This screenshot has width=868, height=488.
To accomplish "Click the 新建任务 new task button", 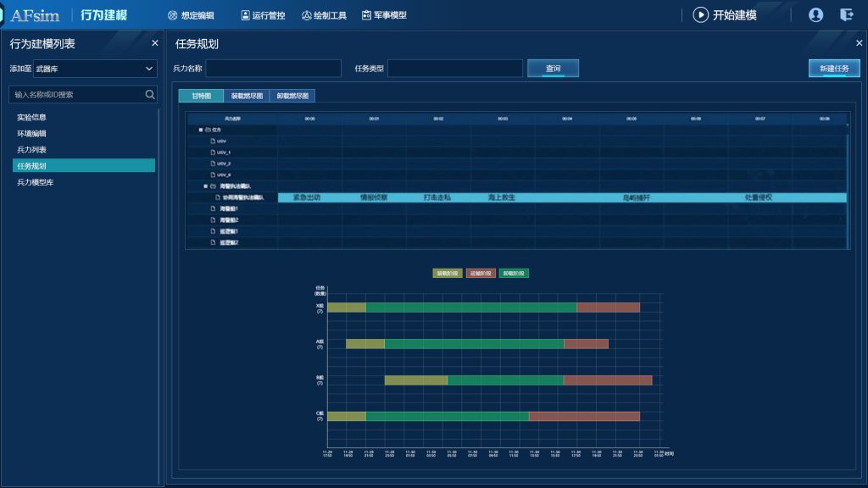I will pyautogui.click(x=833, y=69).
